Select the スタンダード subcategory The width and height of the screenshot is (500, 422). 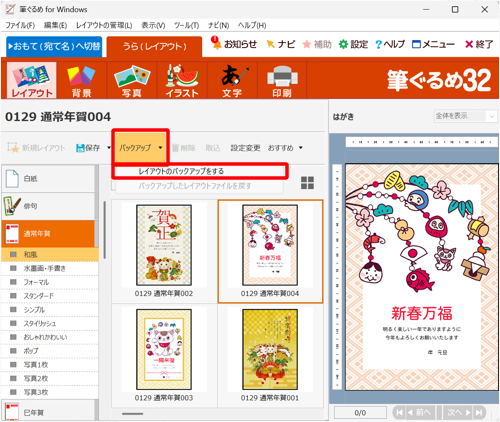click(50, 296)
